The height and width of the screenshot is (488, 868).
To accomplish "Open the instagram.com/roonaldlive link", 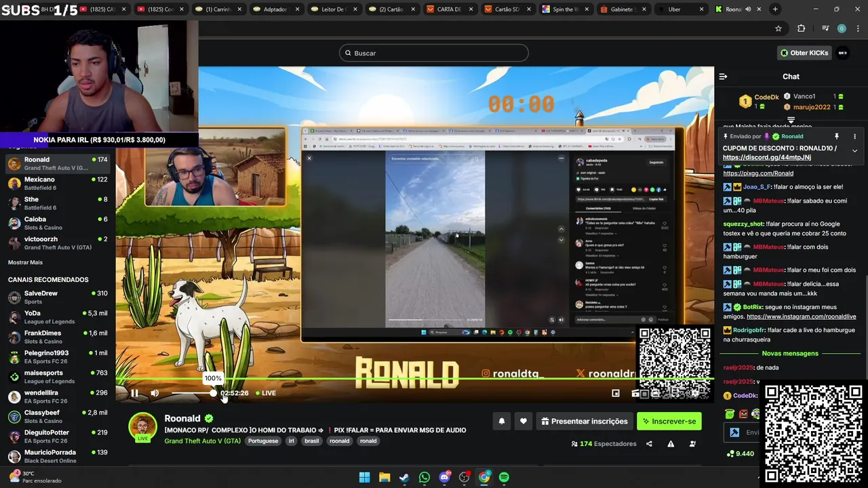I will pos(802,317).
